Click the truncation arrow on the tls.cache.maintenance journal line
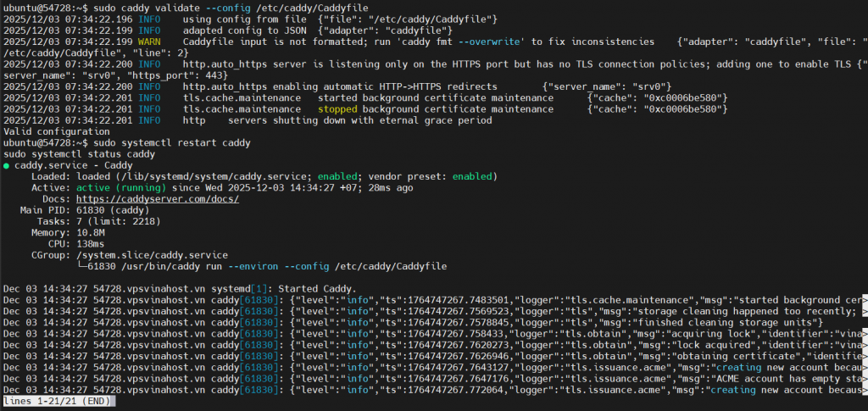The width and height of the screenshot is (868, 411). tap(864, 300)
